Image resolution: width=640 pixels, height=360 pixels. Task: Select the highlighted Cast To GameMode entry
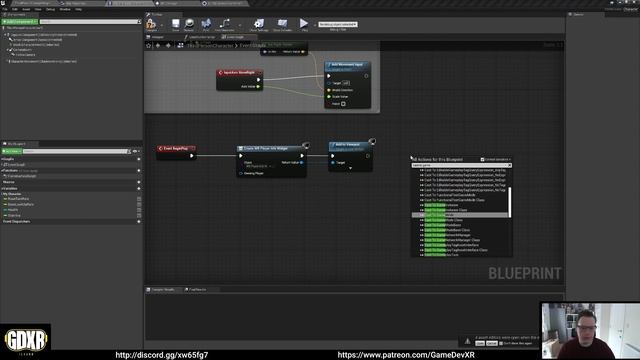point(460,215)
